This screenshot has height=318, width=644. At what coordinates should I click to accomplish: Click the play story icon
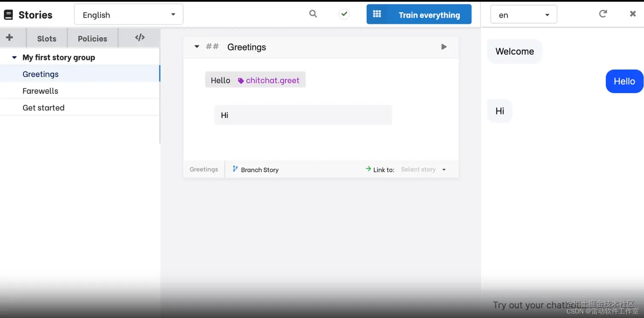point(444,46)
